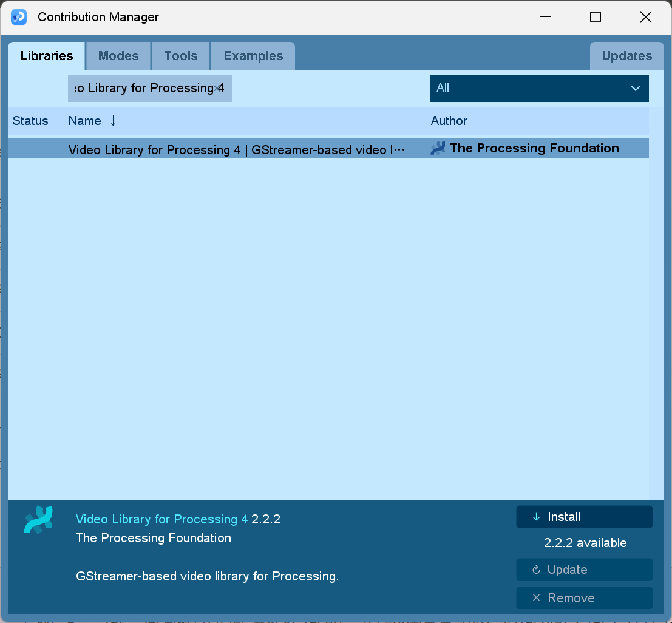Click the Processing Foundation logo in the author cell
This screenshot has height=623, width=672.
pos(438,148)
